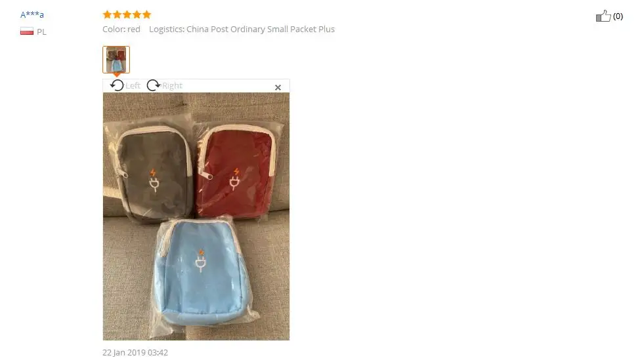Click the red pouch in the enlarged photo
The image size is (642, 364).
(x=236, y=172)
